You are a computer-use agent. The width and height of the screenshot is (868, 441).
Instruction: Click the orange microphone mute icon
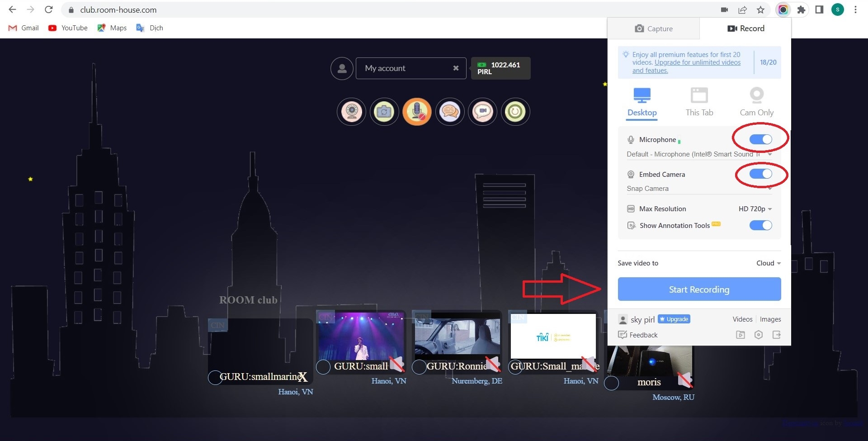click(x=417, y=111)
